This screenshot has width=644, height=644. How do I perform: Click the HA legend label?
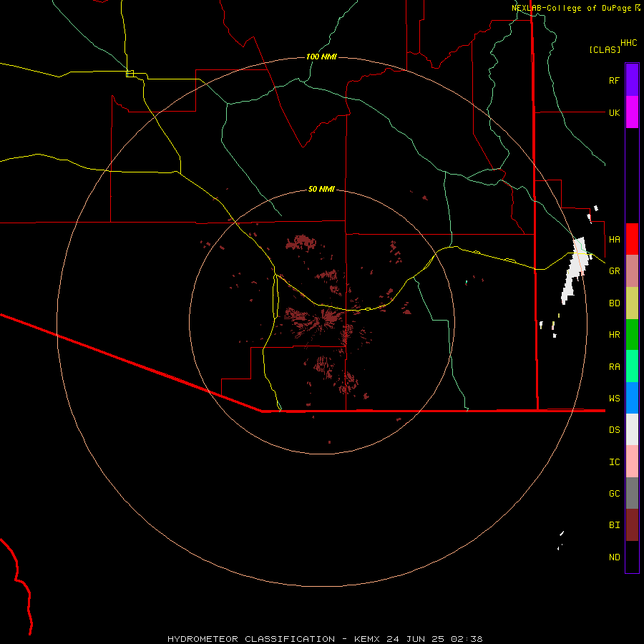[614, 240]
